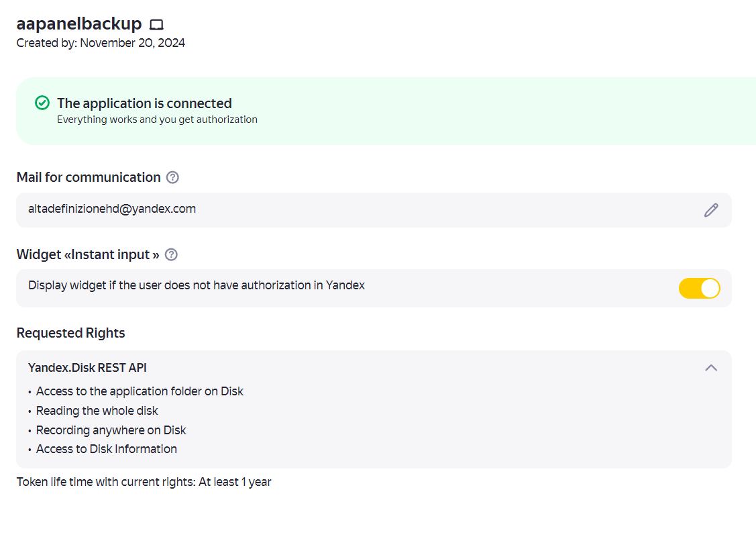Edit the communication email with pencil icon
Viewport: 756px width, 543px height.
[x=711, y=210]
